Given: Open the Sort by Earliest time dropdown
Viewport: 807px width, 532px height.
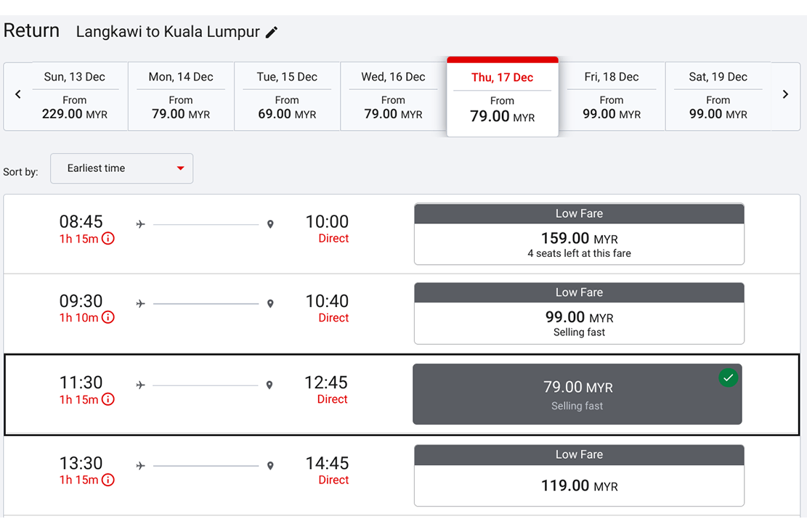Looking at the screenshot, I should point(121,168).
